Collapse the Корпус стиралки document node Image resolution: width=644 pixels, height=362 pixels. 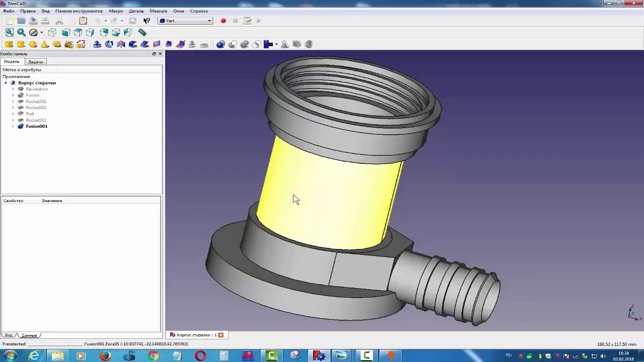click(6, 83)
